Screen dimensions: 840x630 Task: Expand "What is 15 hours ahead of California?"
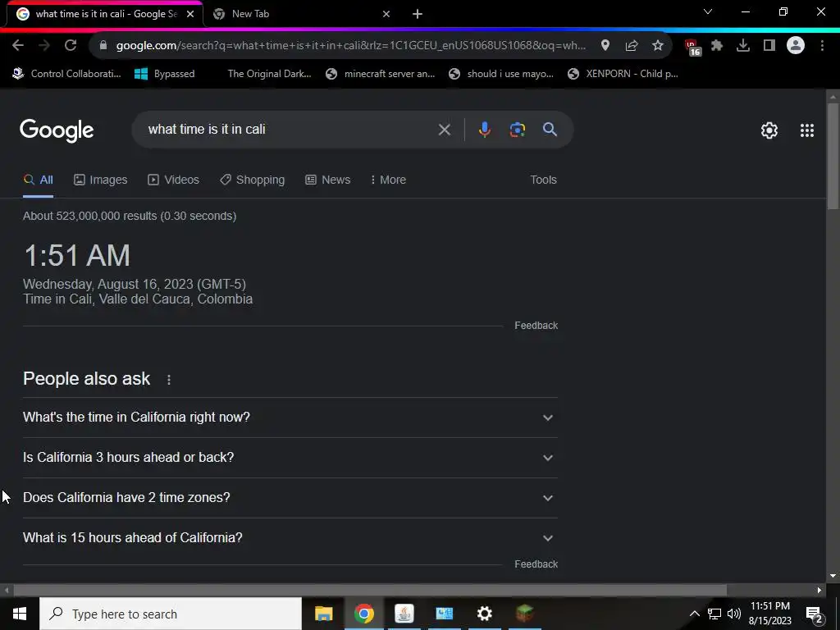290,538
